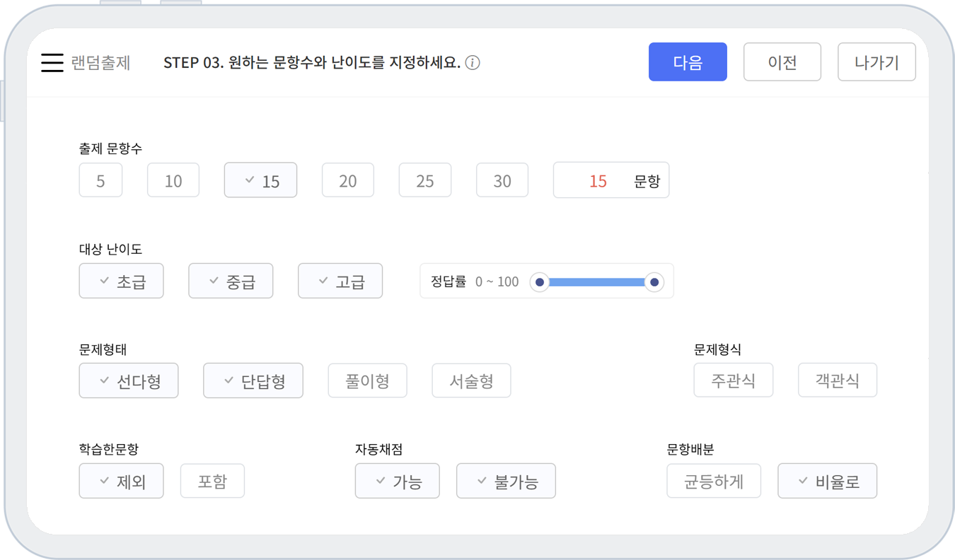Screen dimensions: 955x560
Task: Exit using the 나가기 button
Action: pos(876,62)
